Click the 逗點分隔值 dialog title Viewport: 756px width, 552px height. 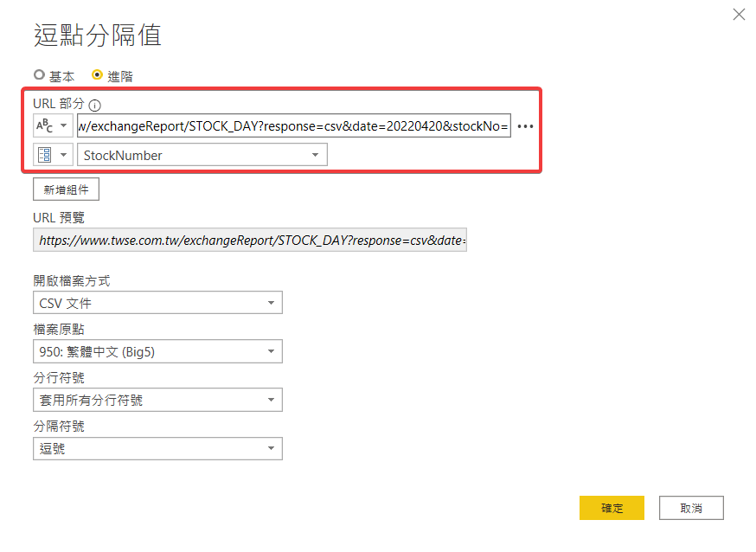pyautogui.click(x=97, y=35)
